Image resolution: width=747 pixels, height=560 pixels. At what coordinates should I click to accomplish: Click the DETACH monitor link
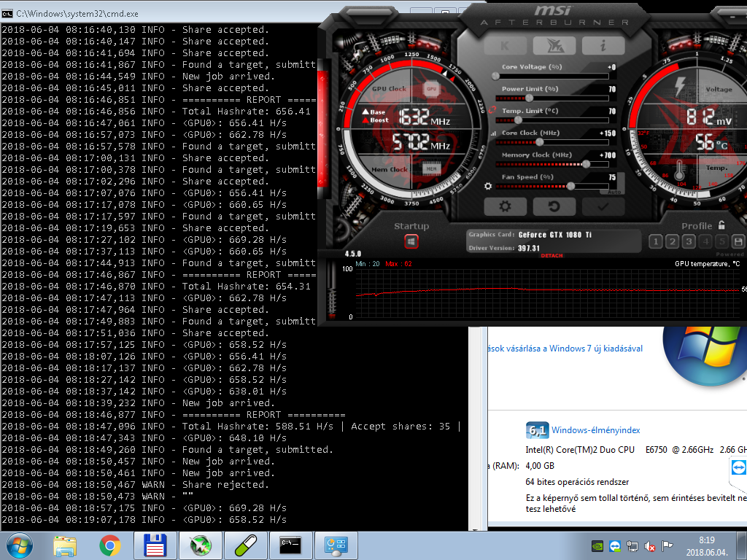(551, 256)
